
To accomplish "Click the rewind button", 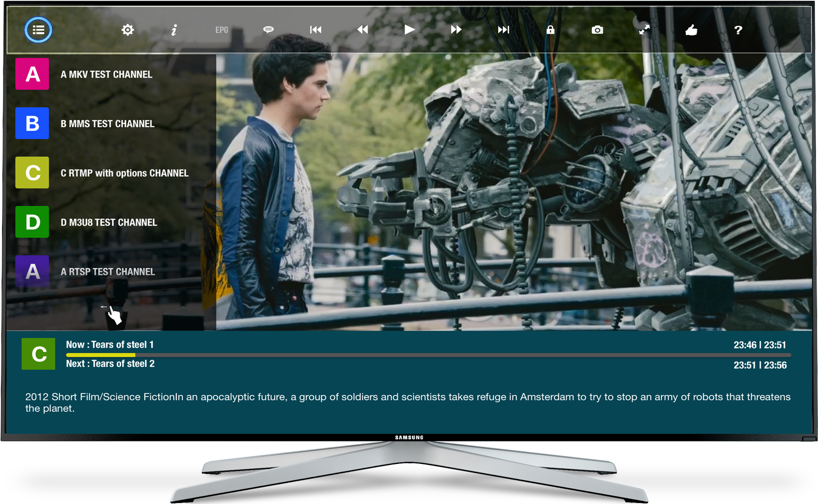I will 363,30.
